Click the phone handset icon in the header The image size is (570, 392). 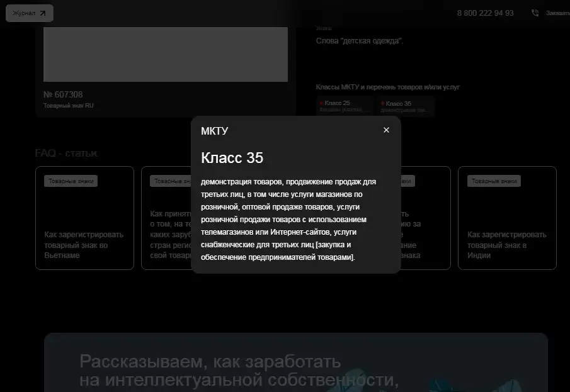pos(535,13)
